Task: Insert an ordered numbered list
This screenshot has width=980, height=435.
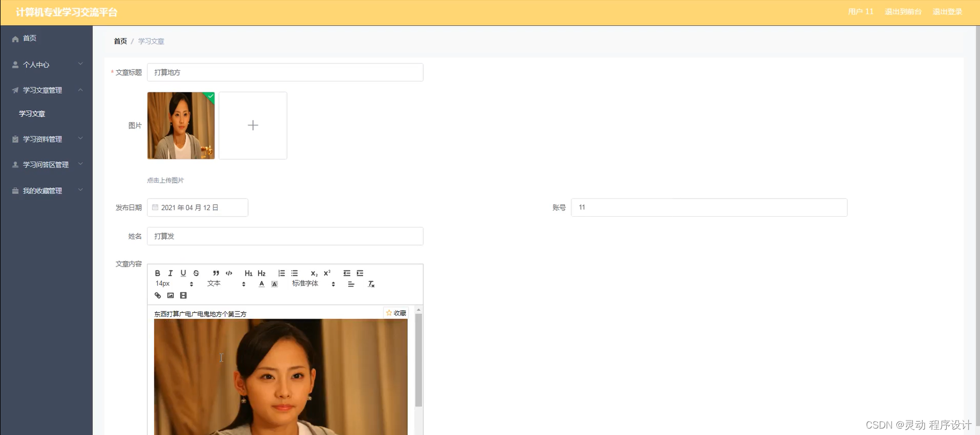Action: (282, 273)
